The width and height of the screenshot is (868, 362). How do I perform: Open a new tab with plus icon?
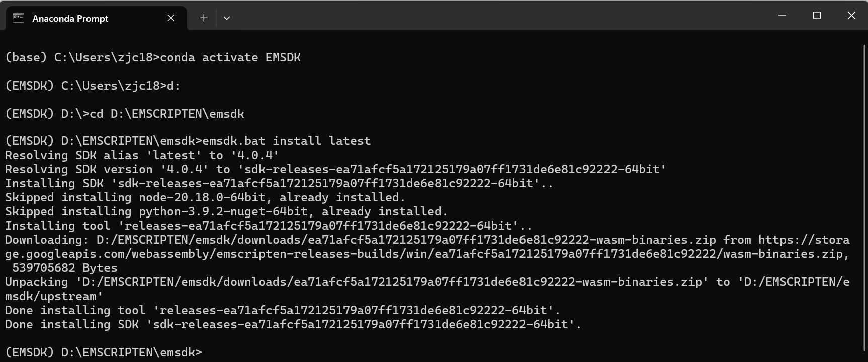click(204, 18)
